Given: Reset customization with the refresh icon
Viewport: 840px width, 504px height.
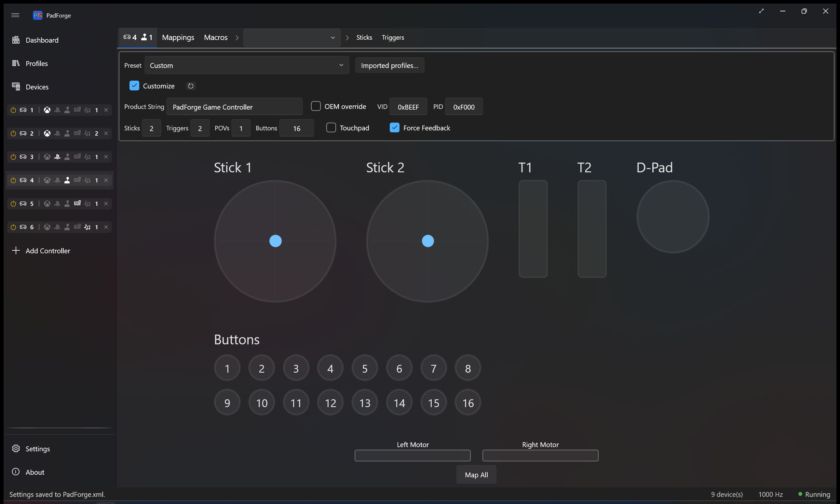Looking at the screenshot, I should [x=191, y=86].
